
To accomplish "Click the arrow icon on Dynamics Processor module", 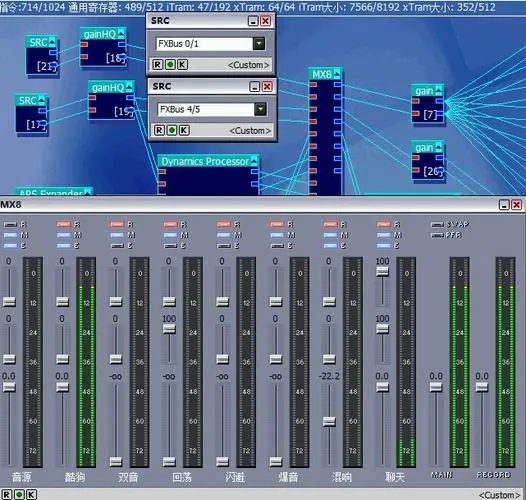I will (254, 161).
